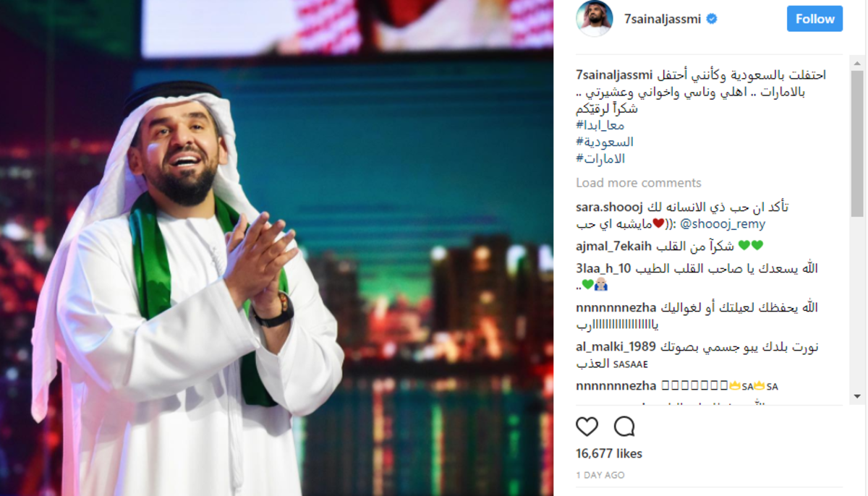
Task: Visit al_malki_1989 commenter profile
Action: (x=616, y=347)
